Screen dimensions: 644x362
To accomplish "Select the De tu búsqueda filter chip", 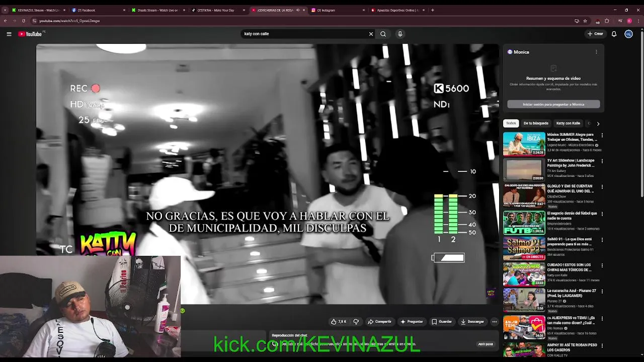I will tap(536, 123).
